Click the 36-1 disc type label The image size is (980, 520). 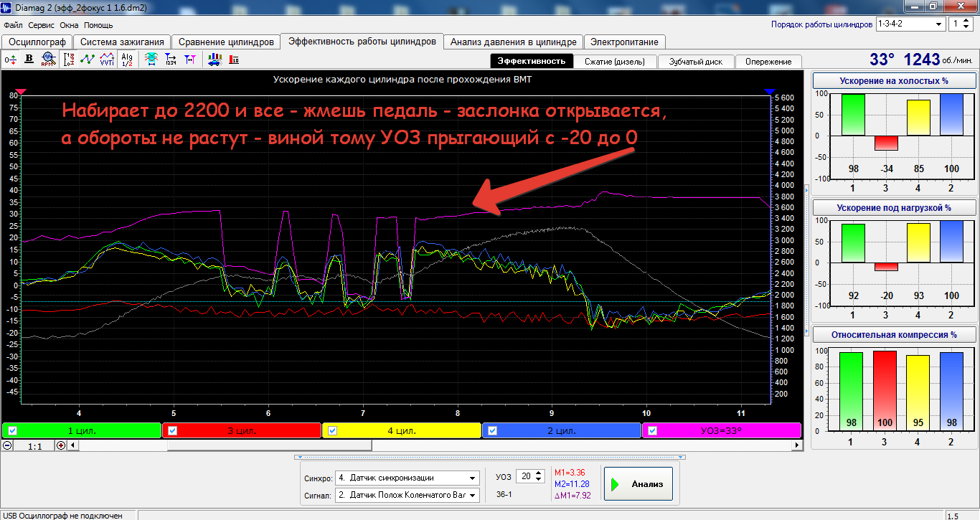tap(504, 495)
